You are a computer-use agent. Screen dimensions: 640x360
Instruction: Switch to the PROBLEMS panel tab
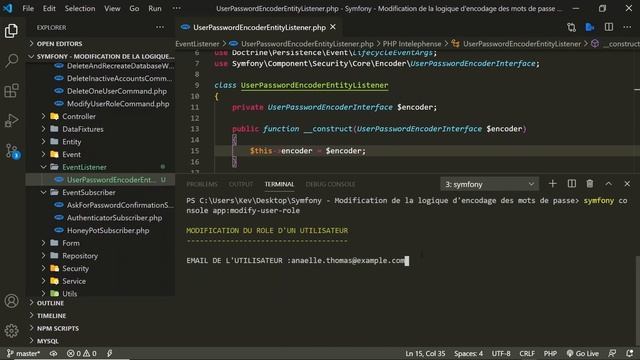click(x=202, y=184)
